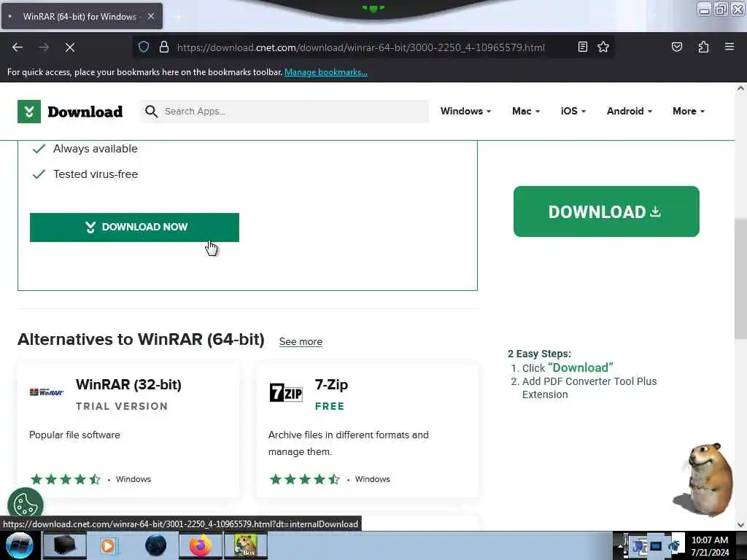The width and height of the screenshot is (747, 560).
Task: Click the site security padlock icon
Action: pyautogui.click(x=164, y=47)
